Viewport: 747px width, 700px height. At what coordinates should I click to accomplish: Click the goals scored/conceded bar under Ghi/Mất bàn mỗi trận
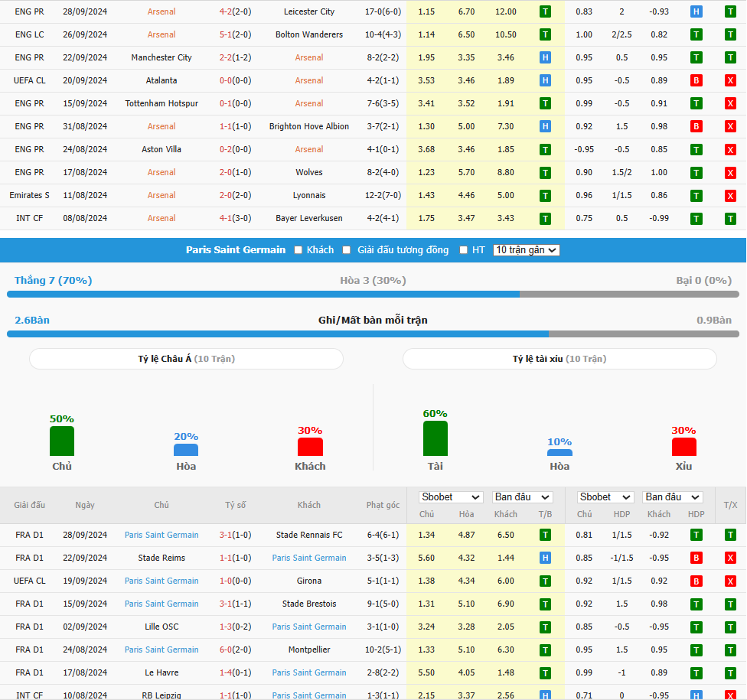pos(373,334)
